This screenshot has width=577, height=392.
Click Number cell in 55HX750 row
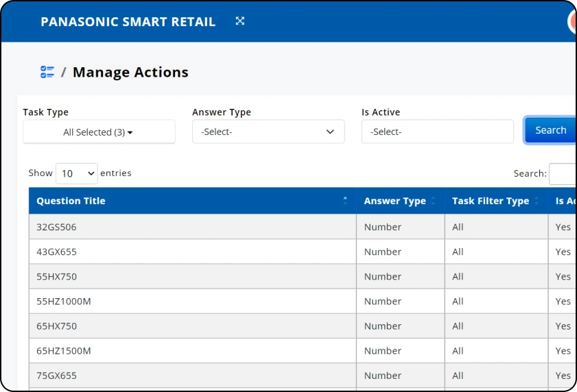coord(401,277)
